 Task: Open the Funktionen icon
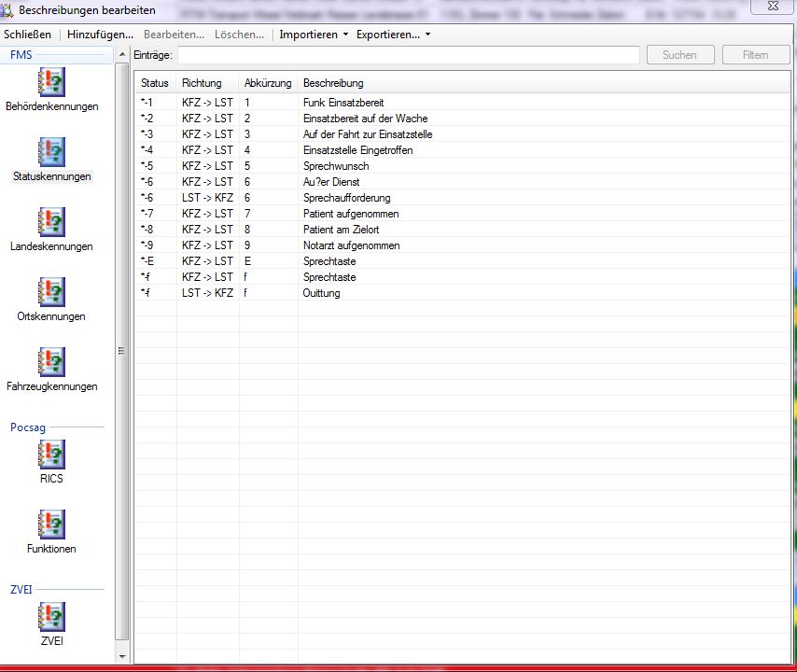pyautogui.click(x=51, y=525)
